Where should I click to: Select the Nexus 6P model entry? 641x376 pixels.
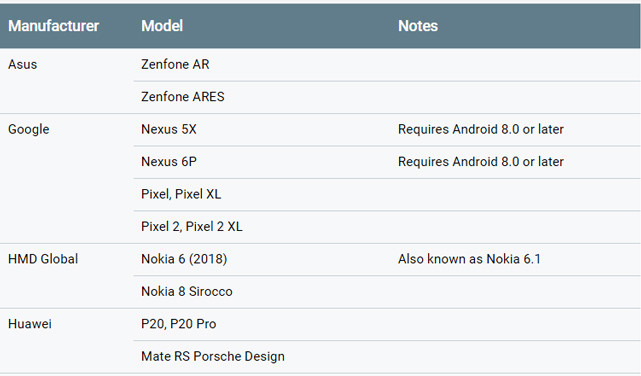pyautogui.click(x=169, y=162)
